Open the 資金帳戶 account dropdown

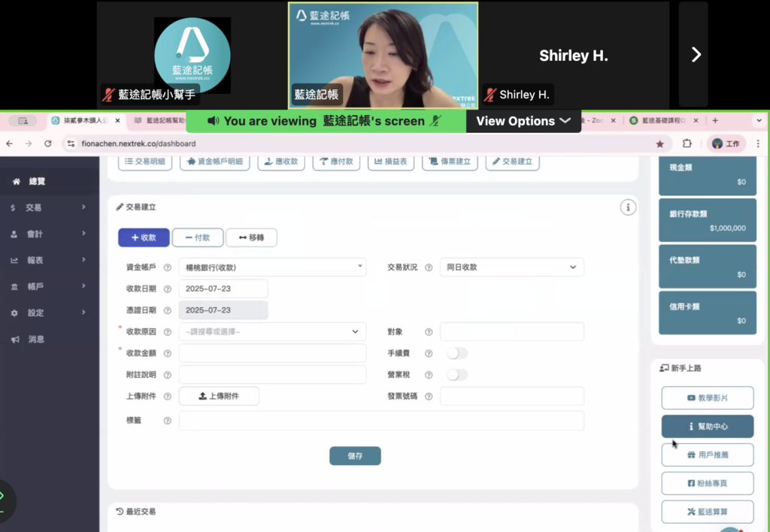(x=272, y=267)
